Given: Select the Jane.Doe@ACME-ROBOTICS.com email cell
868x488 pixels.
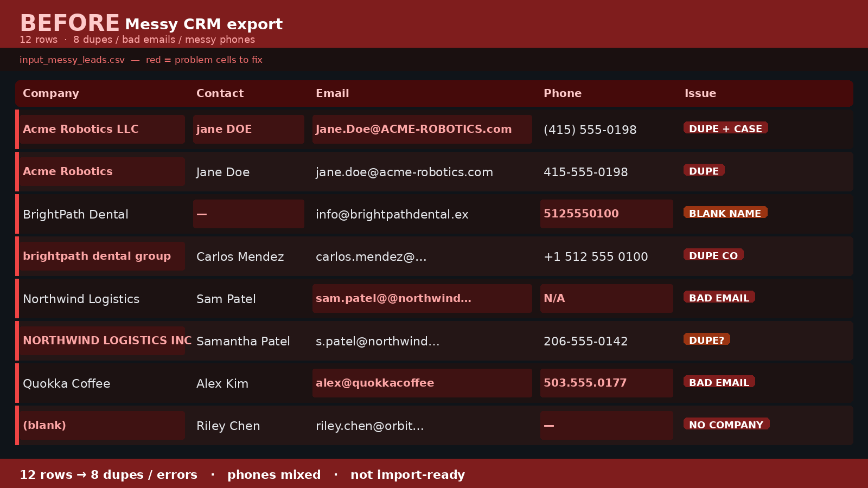Looking at the screenshot, I should click(422, 129).
